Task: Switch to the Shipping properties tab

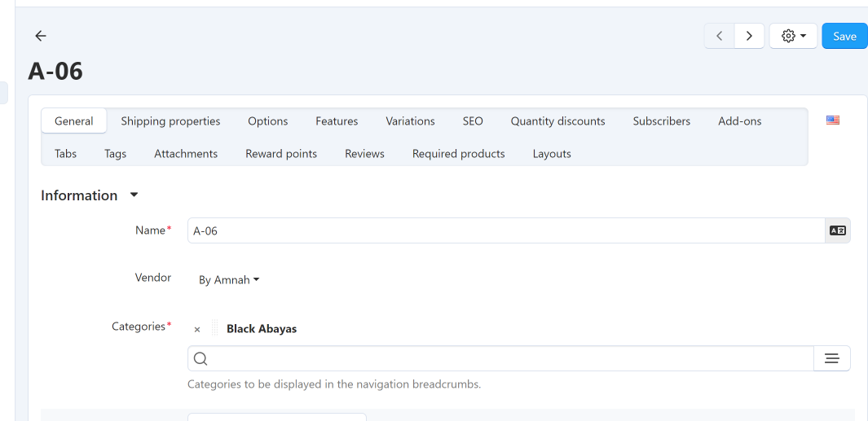Action: pyautogui.click(x=170, y=121)
